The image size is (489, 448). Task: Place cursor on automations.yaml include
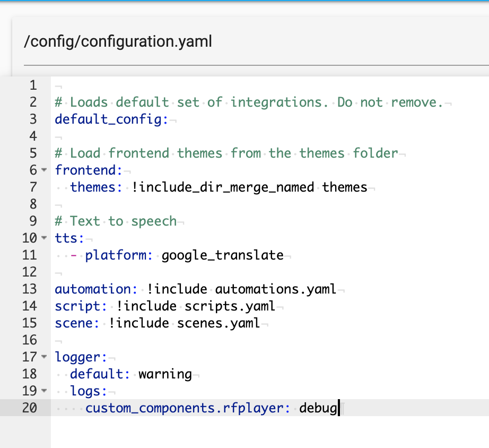pos(276,289)
